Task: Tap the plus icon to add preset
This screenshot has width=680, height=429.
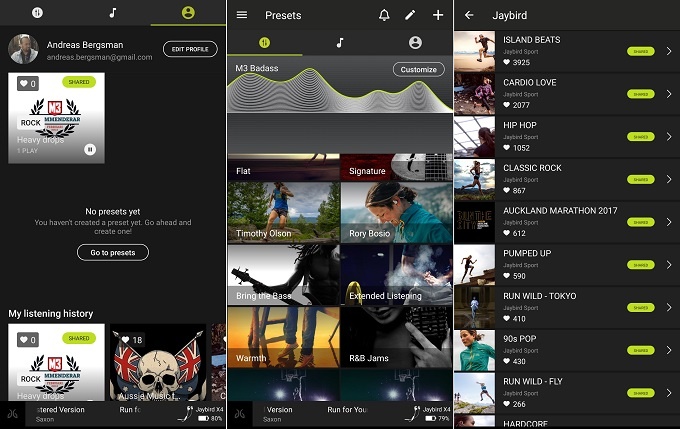Action: click(x=438, y=15)
